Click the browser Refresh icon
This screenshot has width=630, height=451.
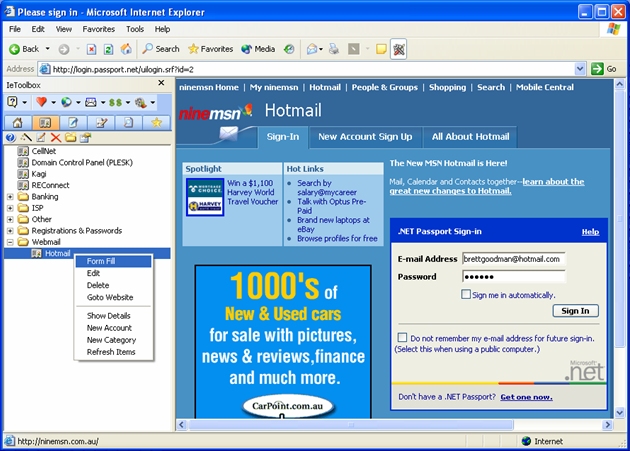[x=108, y=48]
